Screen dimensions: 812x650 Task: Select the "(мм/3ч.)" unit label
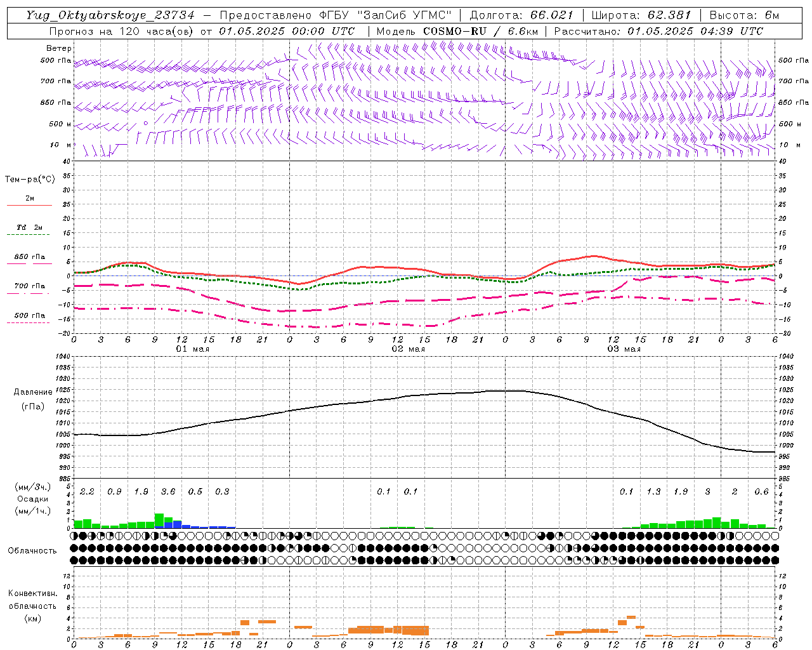pyautogui.click(x=33, y=487)
